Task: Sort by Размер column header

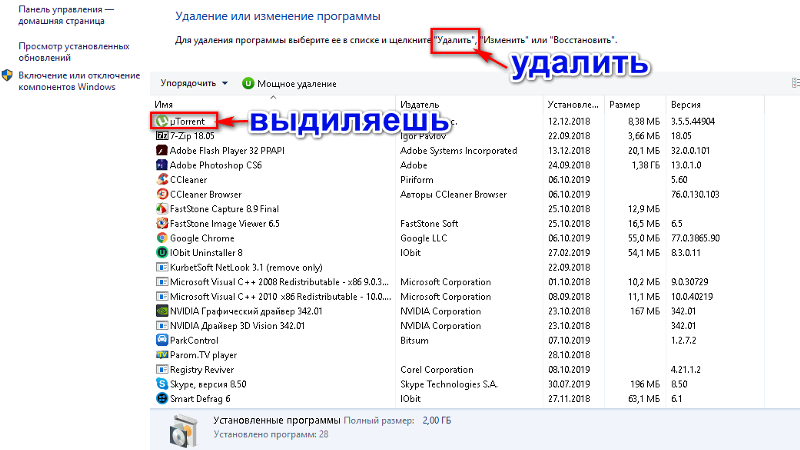Action: pyautogui.click(x=624, y=105)
